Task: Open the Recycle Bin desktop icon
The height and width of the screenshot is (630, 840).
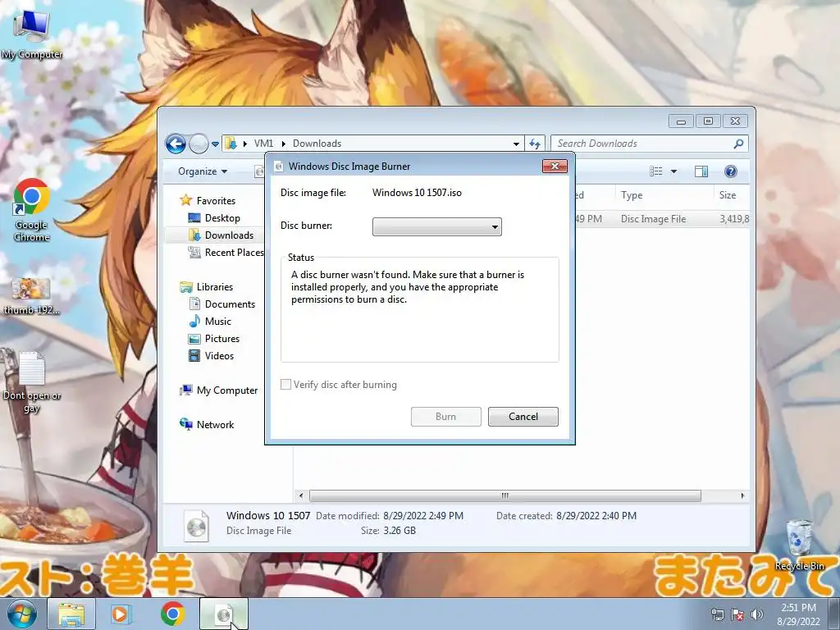Action: [x=799, y=546]
